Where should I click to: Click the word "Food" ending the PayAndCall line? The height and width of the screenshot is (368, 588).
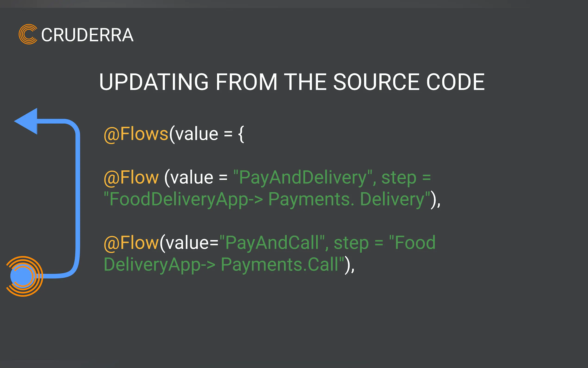tap(415, 243)
